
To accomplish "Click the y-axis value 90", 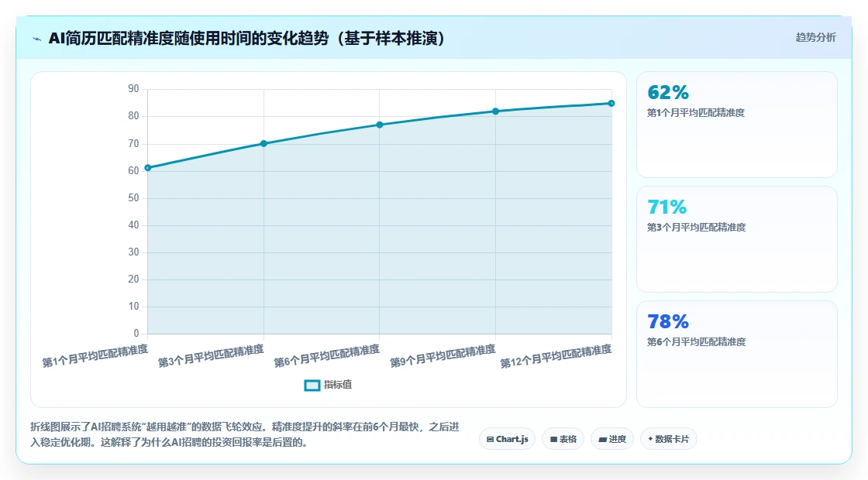I will click(133, 89).
